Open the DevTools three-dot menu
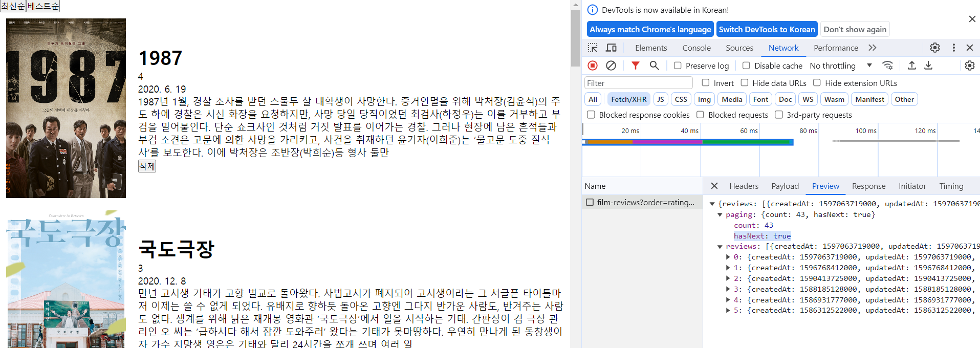 coord(953,48)
